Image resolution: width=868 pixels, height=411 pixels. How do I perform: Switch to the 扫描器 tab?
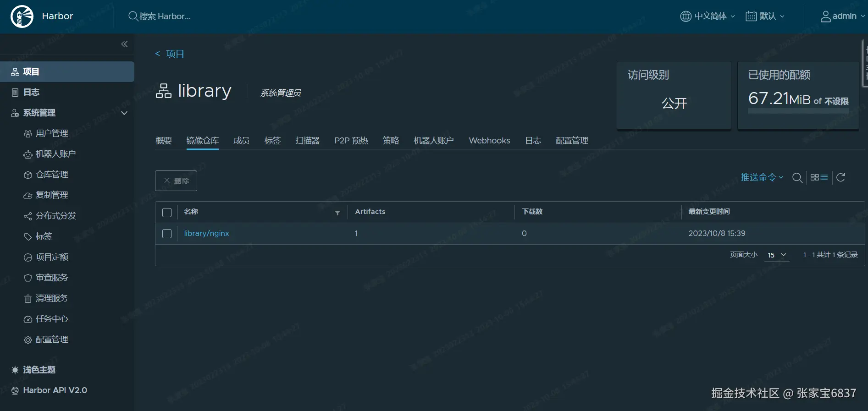(x=308, y=141)
